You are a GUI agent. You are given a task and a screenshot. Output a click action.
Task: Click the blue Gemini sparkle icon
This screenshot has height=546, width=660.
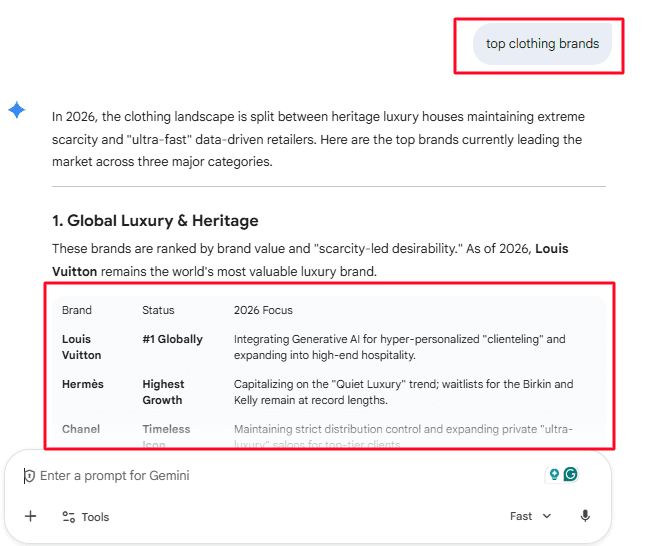(x=17, y=110)
